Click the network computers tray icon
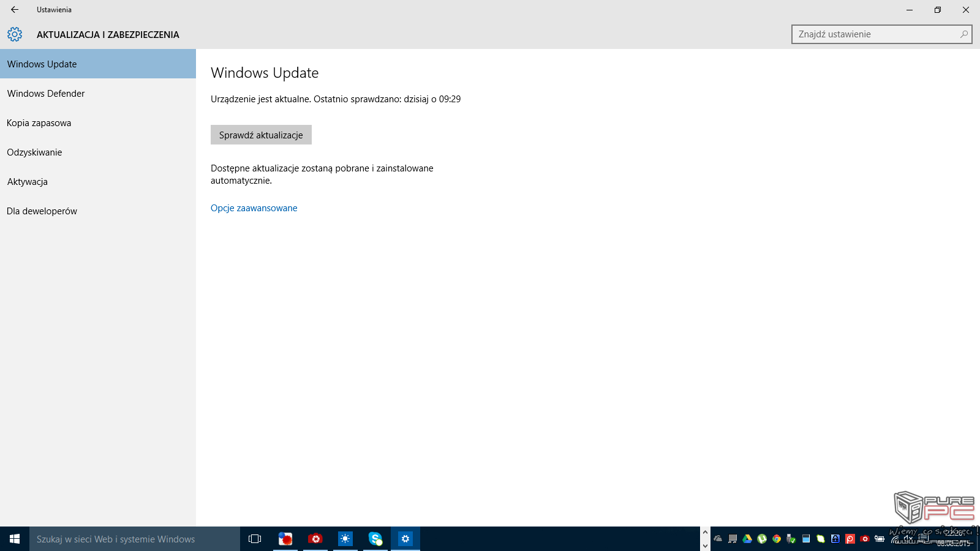980x551 pixels. coord(733,539)
